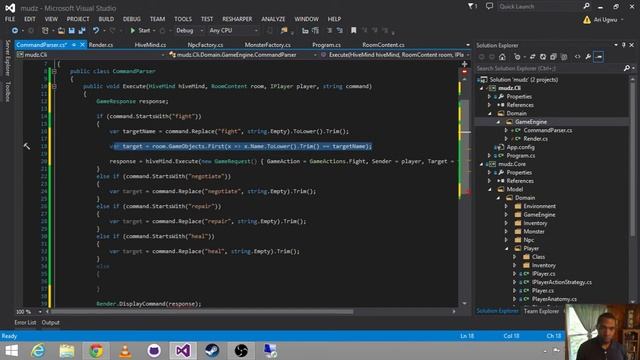
Task: Open the DEBUG menu
Action: point(131,19)
